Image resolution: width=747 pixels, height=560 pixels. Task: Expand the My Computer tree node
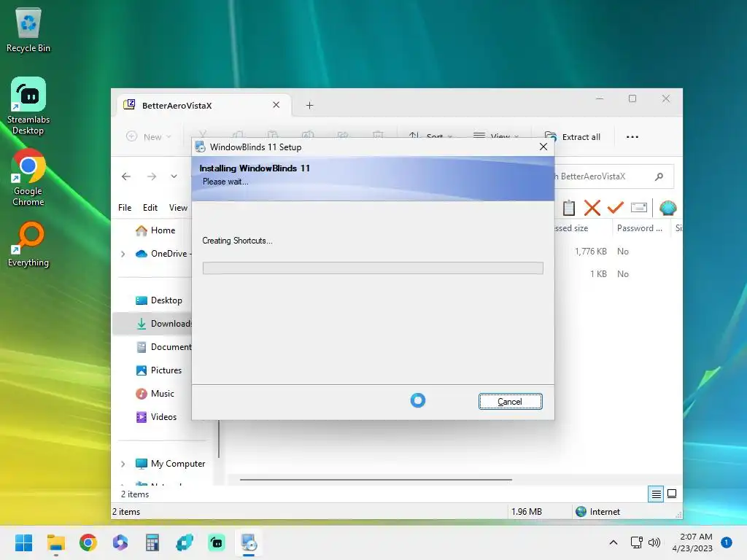pyautogui.click(x=123, y=464)
